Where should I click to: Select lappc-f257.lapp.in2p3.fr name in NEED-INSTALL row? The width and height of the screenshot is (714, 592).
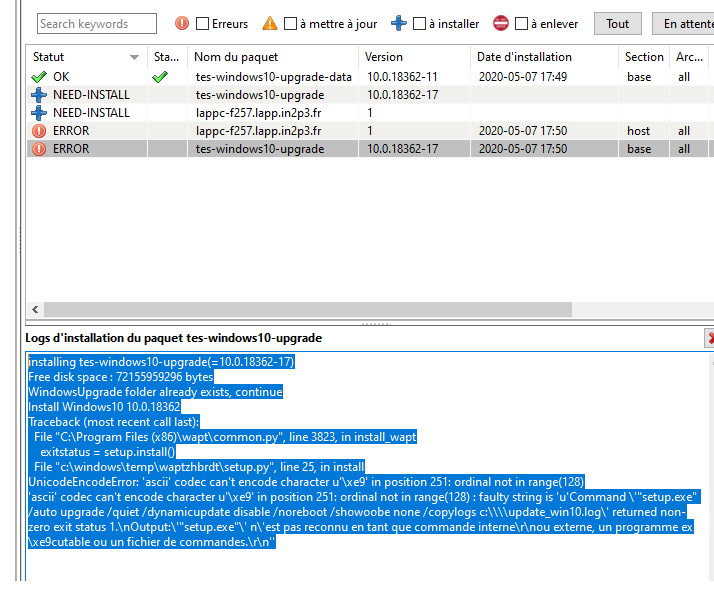tap(259, 113)
